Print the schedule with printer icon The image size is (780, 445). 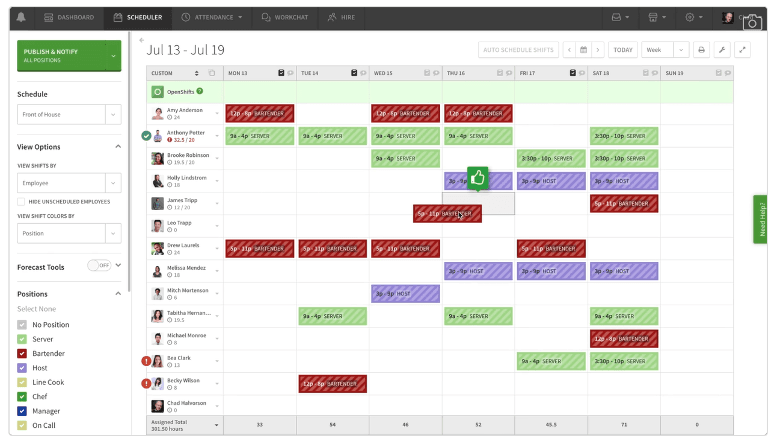click(701, 49)
